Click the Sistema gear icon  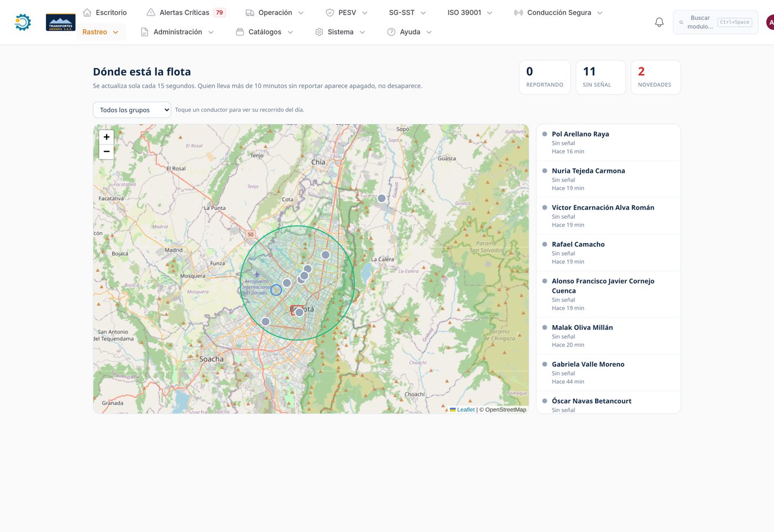(x=319, y=32)
